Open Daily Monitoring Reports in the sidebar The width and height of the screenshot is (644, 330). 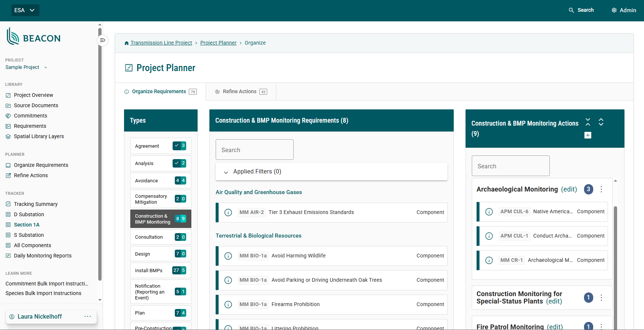click(43, 256)
